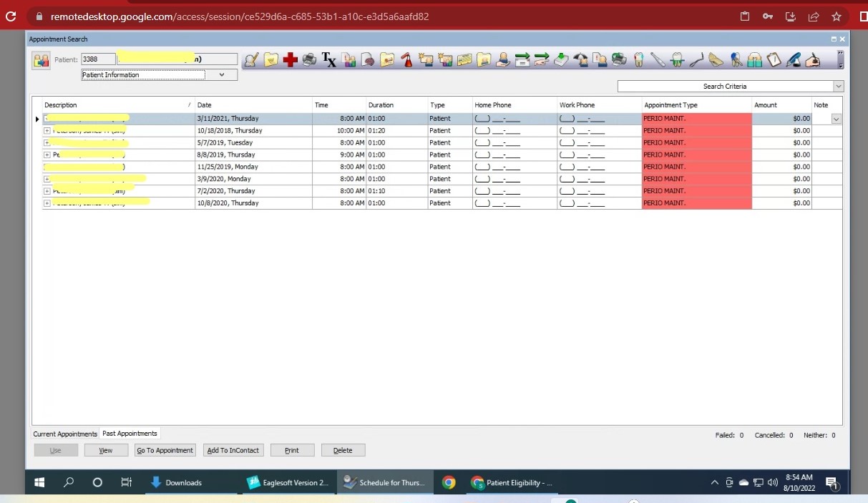868x503 pixels.
Task: Click the 10:00 AM time cell
Action: pyautogui.click(x=339, y=131)
